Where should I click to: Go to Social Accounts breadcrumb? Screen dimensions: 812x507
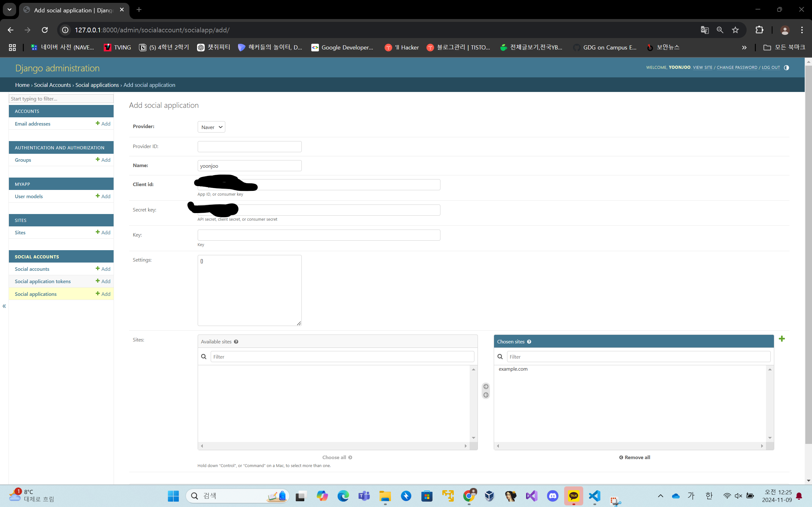52,85
